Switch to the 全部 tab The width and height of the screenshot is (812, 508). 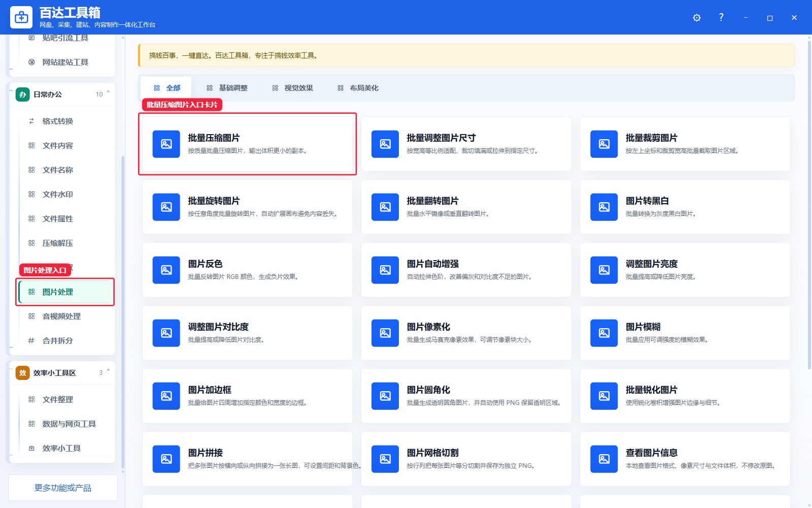point(166,88)
